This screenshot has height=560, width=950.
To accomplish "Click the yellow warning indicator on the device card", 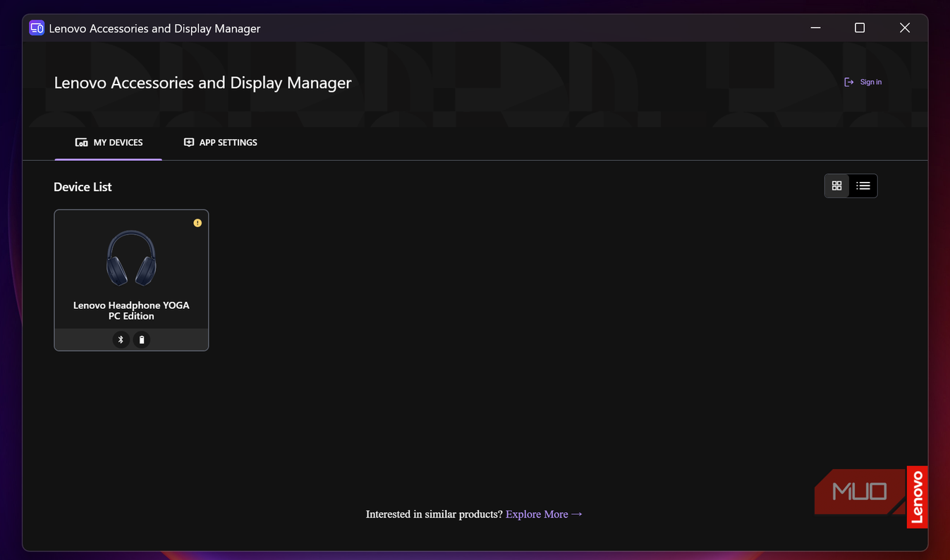I will click(x=197, y=223).
